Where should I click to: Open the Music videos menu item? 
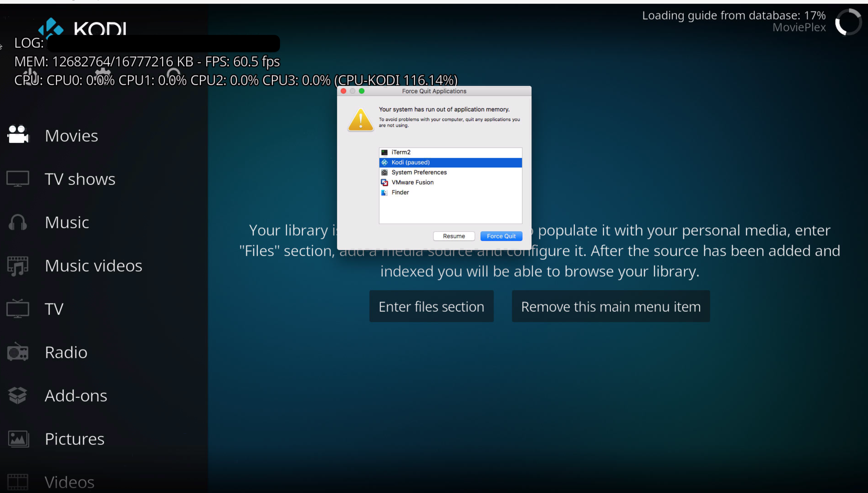tap(93, 266)
